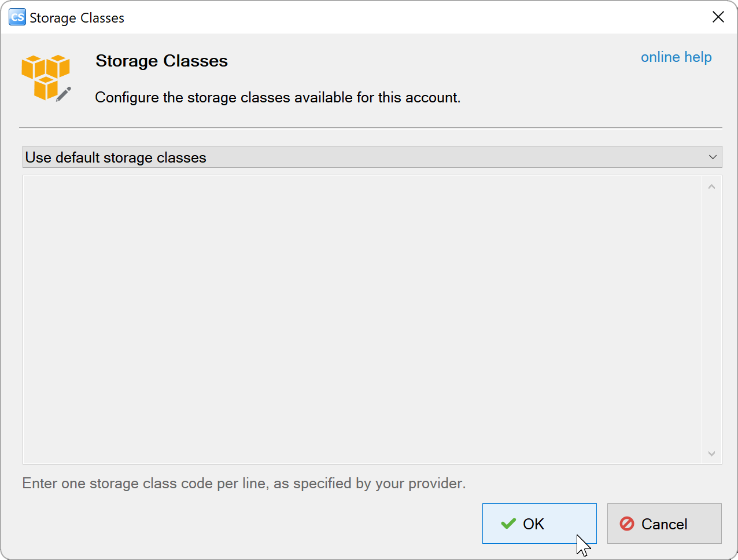Close the Storage Classes window
Viewport: 738px width, 560px height.
(718, 17)
